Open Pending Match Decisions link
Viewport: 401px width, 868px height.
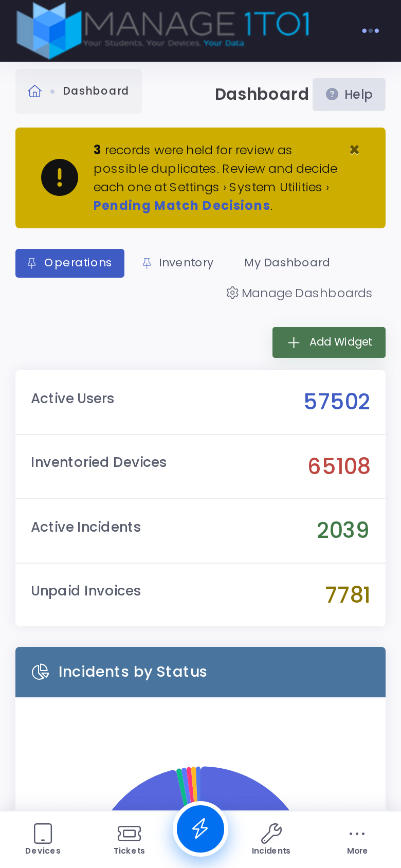coord(181,206)
